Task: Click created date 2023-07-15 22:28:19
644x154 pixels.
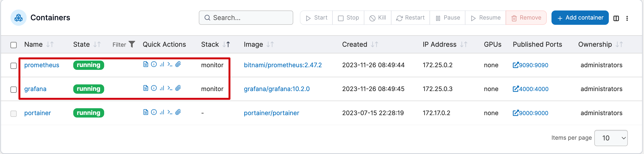Action: pos(373,113)
